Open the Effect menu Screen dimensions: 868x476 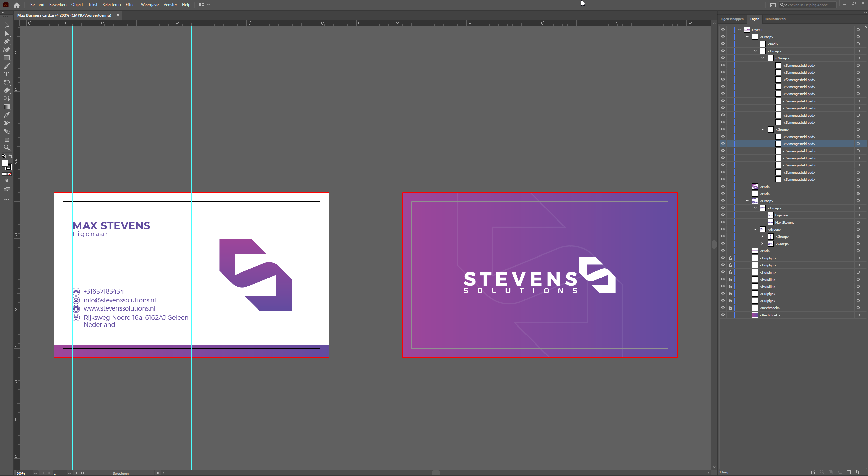(130, 5)
